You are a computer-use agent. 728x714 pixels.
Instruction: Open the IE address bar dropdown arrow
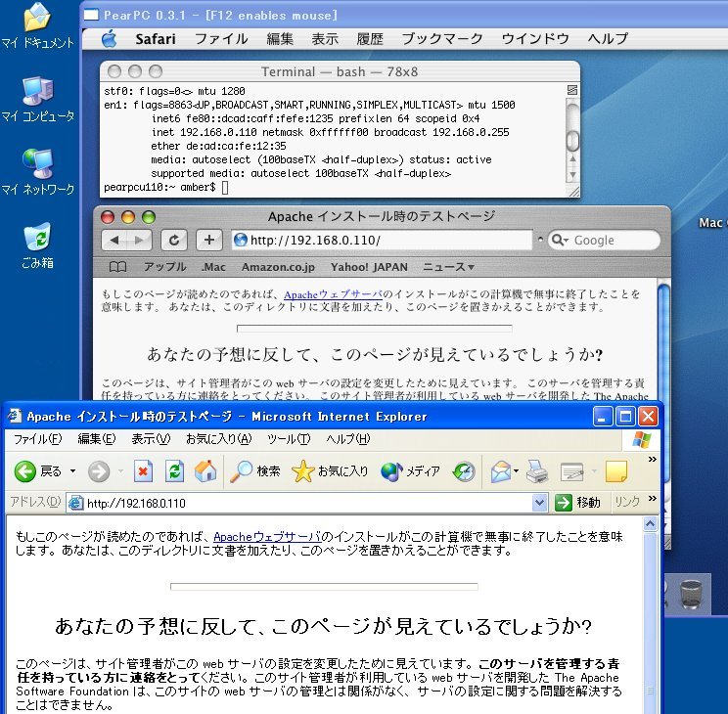[539, 503]
